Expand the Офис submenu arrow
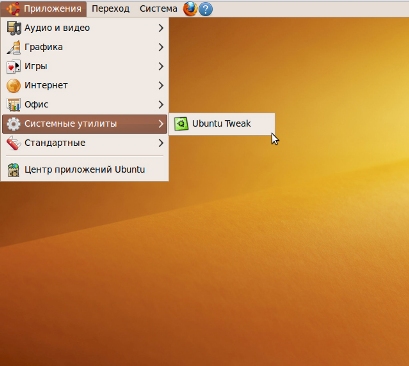 tap(161, 105)
